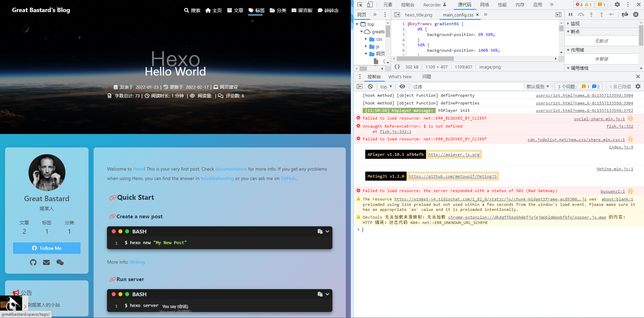Switch to the 元素 panel tab
The height and width of the screenshot is (318, 644).
[x=388, y=5]
